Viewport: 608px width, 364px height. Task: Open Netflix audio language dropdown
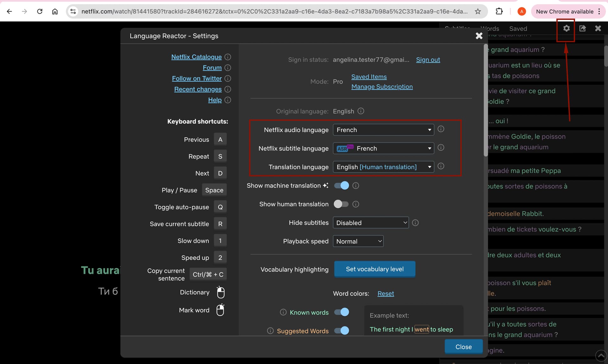point(383,130)
